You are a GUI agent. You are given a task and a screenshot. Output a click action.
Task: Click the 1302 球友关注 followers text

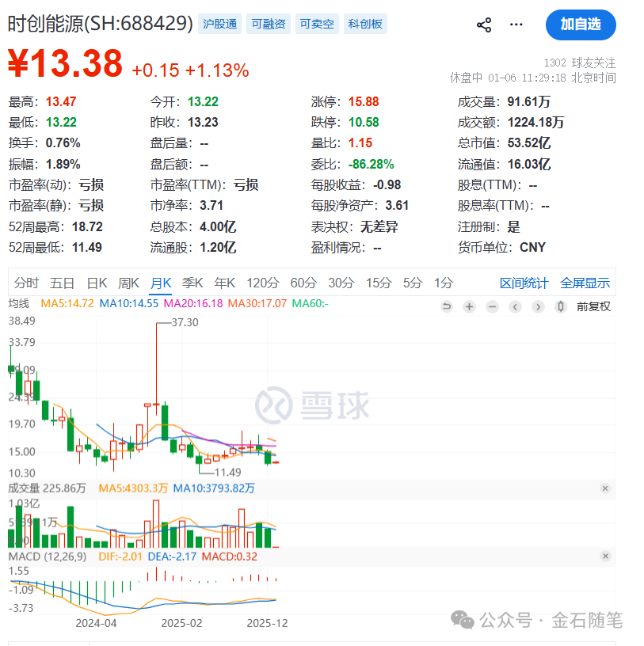point(580,63)
